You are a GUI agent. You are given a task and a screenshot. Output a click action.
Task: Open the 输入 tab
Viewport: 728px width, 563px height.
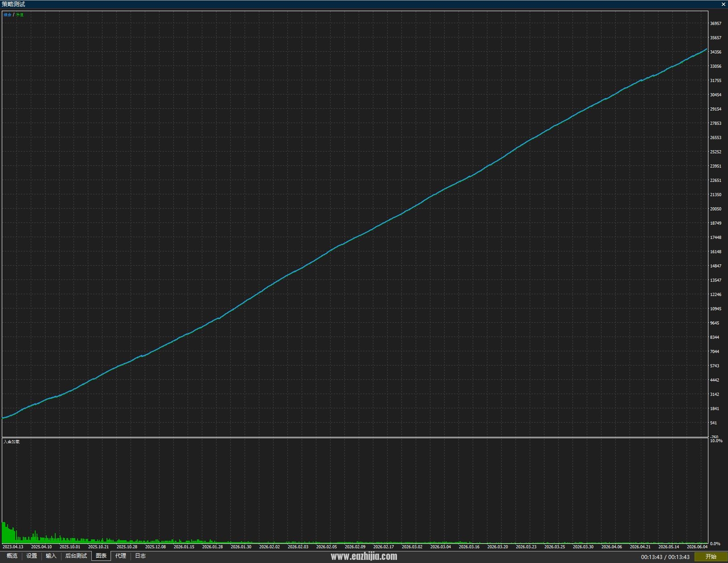(x=51, y=556)
